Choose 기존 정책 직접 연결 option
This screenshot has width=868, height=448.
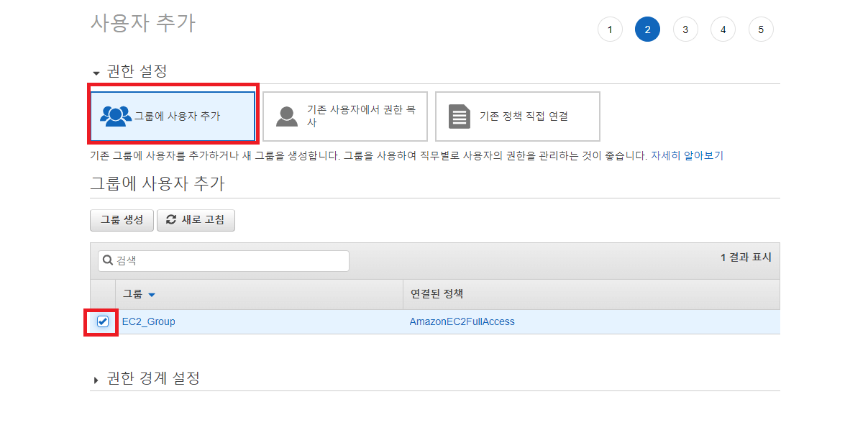[x=518, y=116]
